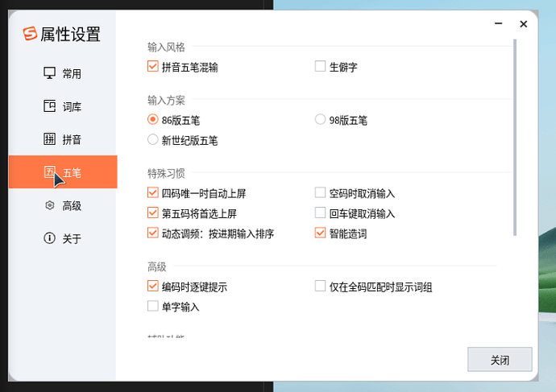Switch to the 拼音 settings tab
The height and width of the screenshot is (392, 556).
(x=63, y=139)
